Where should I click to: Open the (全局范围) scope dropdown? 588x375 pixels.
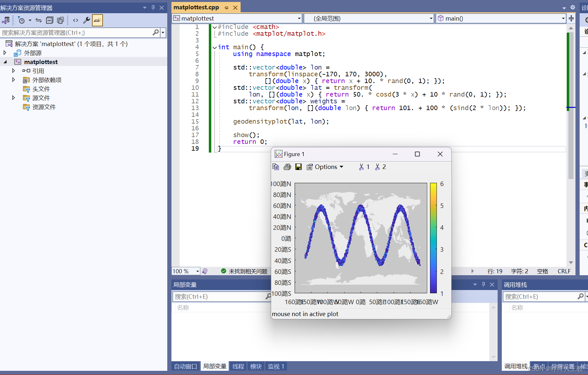click(431, 18)
